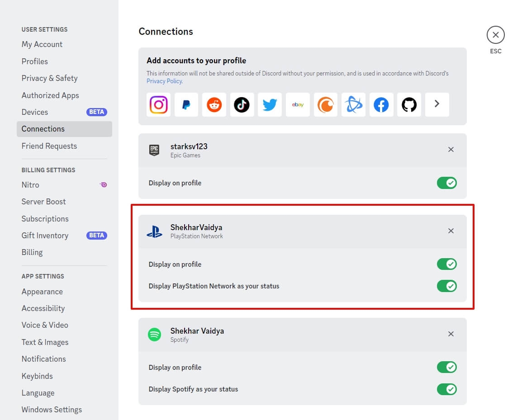Remove the Shekhar Vaidya Spotify connection
This screenshot has height=420, width=522.
(451, 334)
